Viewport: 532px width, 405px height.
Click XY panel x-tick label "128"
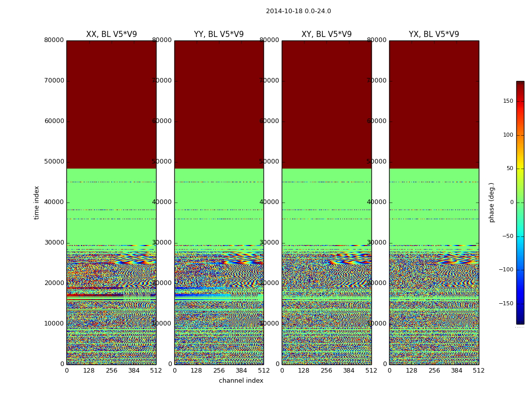tap(304, 371)
